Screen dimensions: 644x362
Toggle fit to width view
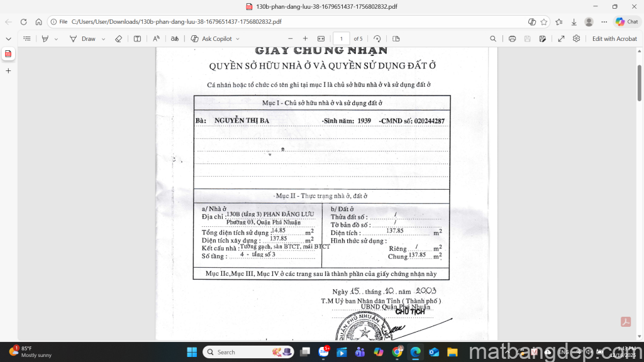pyautogui.click(x=321, y=38)
